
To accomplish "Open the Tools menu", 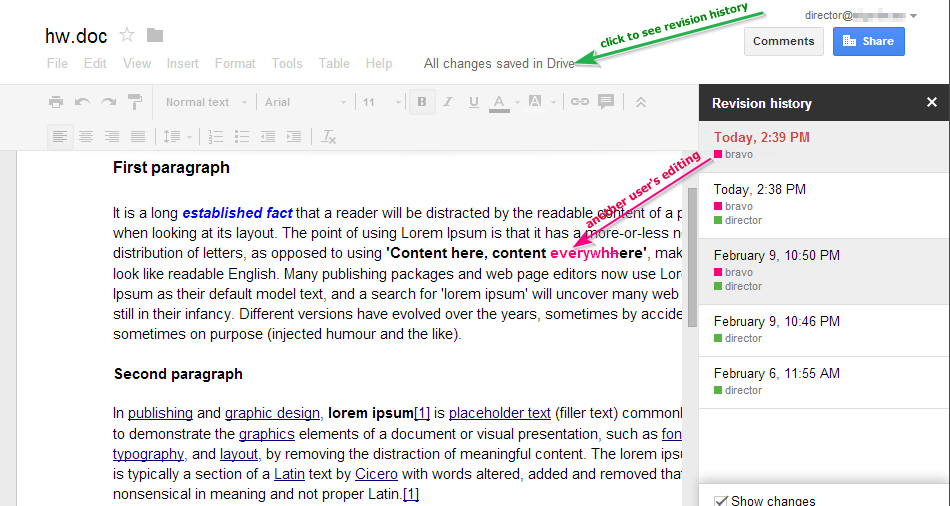I will [x=287, y=64].
